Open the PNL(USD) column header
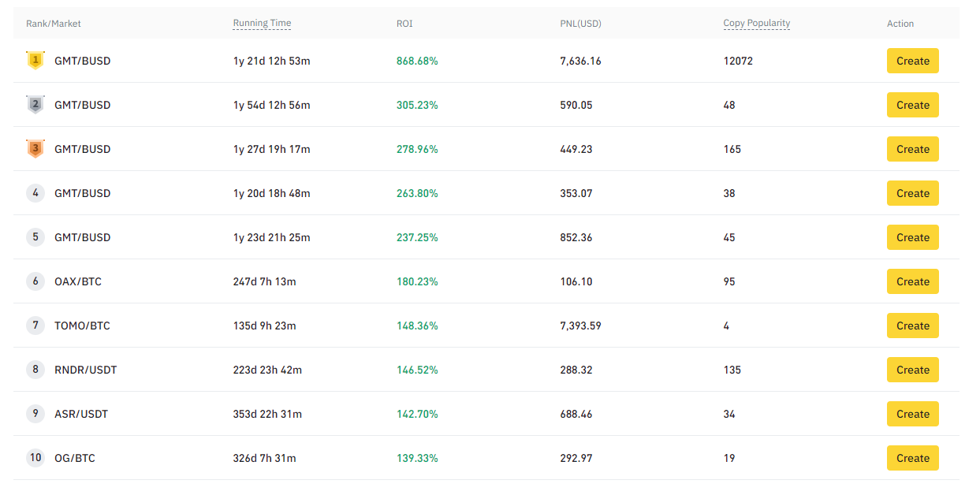The width and height of the screenshot is (980, 495). click(579, 23)
